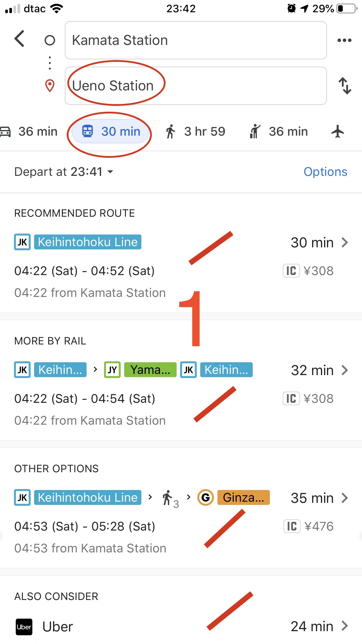Open the Depart at 23:41 dropdown

point(64,172)
